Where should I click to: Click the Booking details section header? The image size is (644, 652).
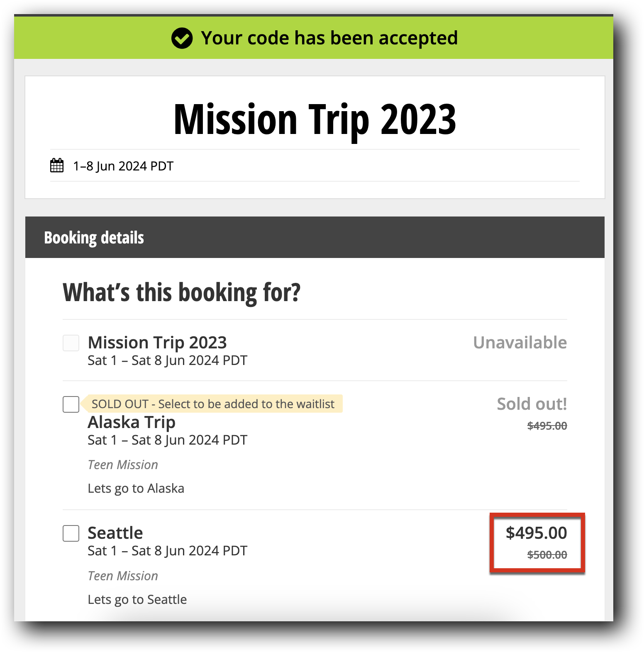point(94,238)
